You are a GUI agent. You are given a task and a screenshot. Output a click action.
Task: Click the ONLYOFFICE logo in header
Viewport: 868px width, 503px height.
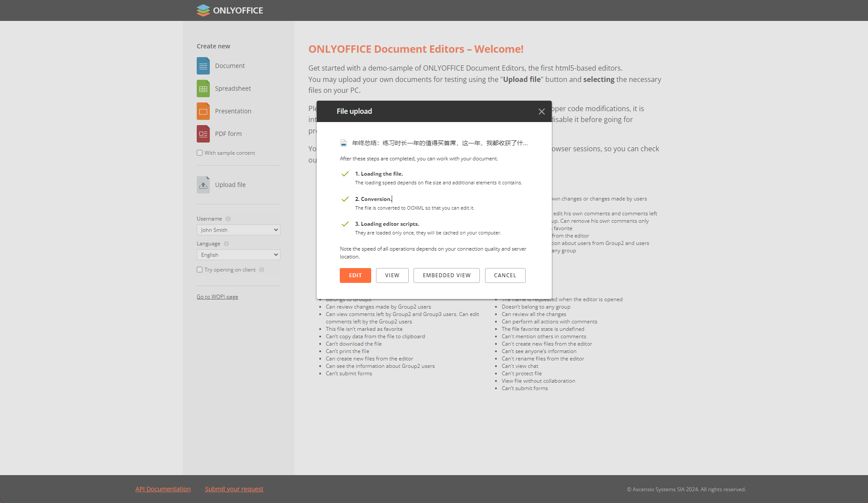(230, 10)
